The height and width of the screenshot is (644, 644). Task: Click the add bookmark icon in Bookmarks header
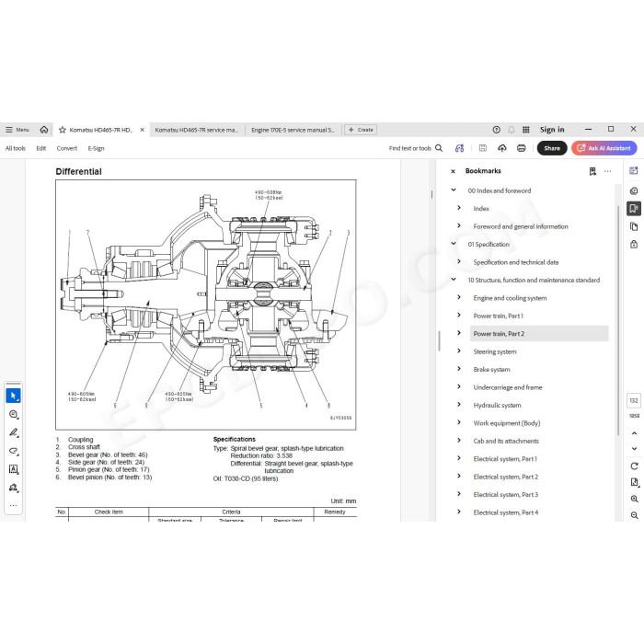coord(592,171)
